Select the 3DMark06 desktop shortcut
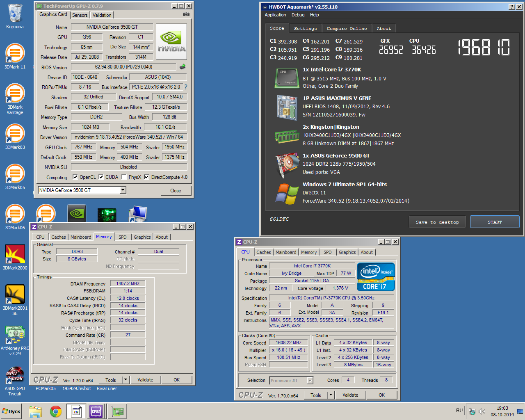The image size is (525, 420). pyautogui.click(x=15, y=217)
